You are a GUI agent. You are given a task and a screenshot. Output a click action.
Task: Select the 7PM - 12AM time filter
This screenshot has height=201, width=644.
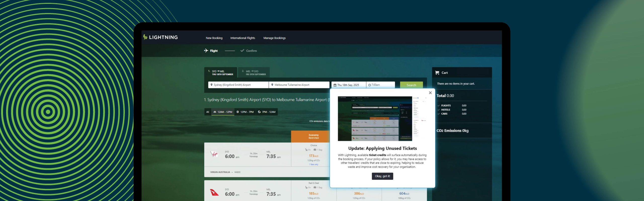tap(267, 112)
